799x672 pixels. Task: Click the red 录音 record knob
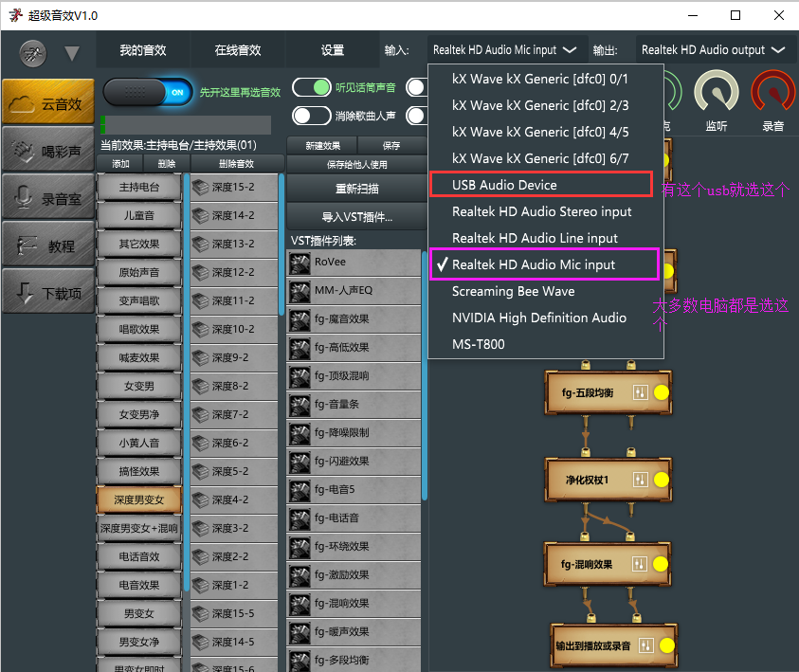773,96
